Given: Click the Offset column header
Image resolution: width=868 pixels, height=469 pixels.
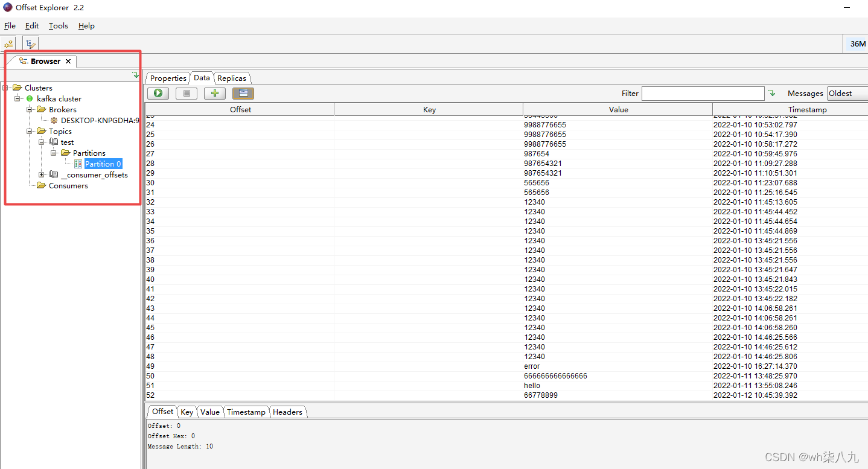Looking at the screenshot, I should pyautogui.click(x=240, y=109).
